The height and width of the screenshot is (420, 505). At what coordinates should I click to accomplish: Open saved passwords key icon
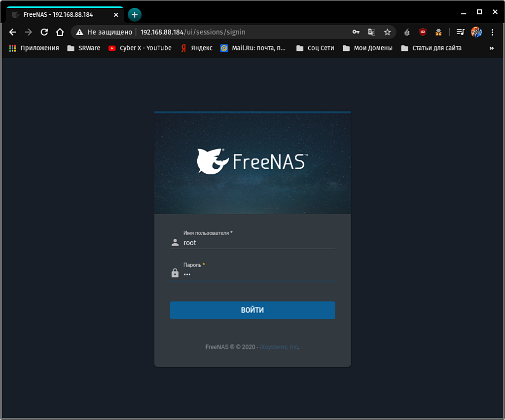[x=356, y=32]
